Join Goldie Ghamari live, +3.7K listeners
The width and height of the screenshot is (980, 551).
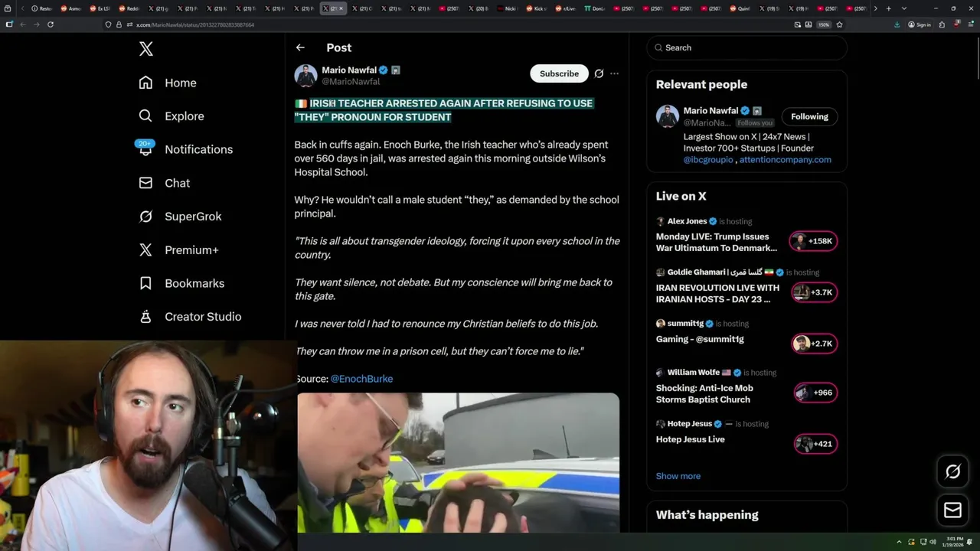click(x=814, y=292)
